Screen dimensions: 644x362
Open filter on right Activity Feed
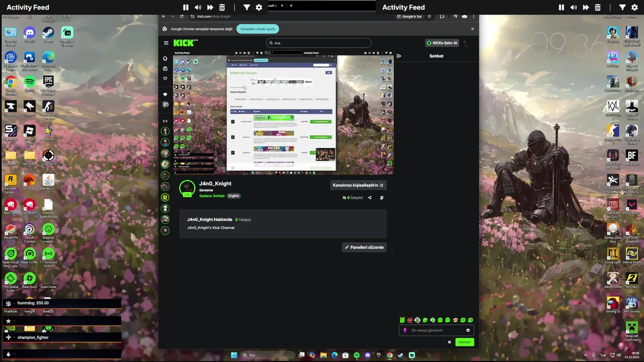point(622,8)
